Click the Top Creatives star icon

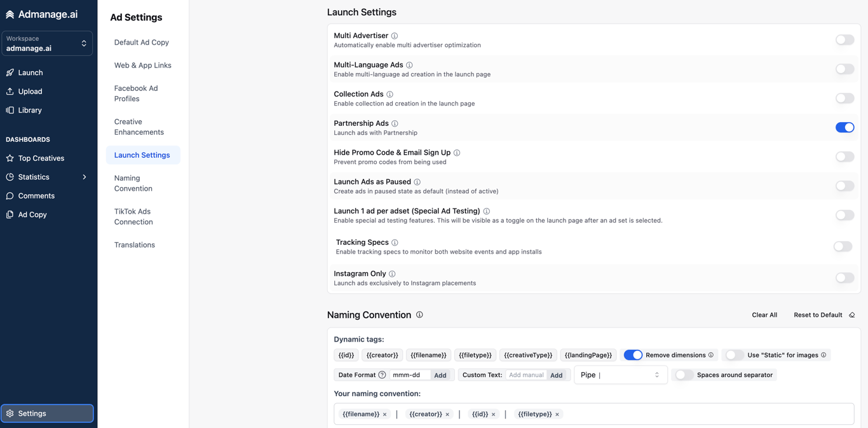click(10, 158)
